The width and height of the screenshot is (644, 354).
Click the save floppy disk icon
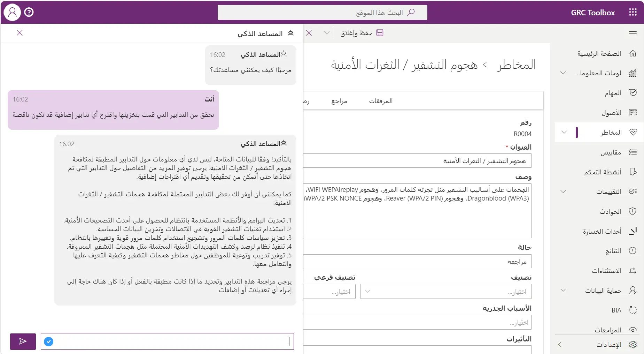tap(380, 33)
